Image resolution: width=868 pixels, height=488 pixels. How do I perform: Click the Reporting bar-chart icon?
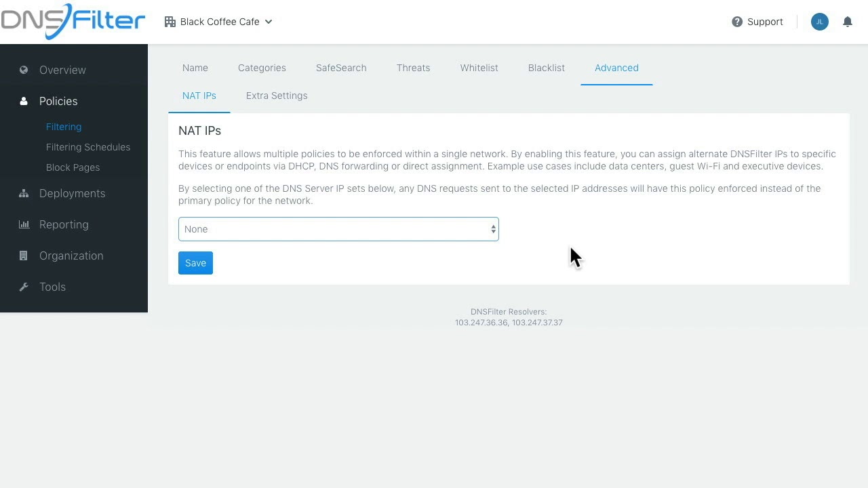click(24, 224)
